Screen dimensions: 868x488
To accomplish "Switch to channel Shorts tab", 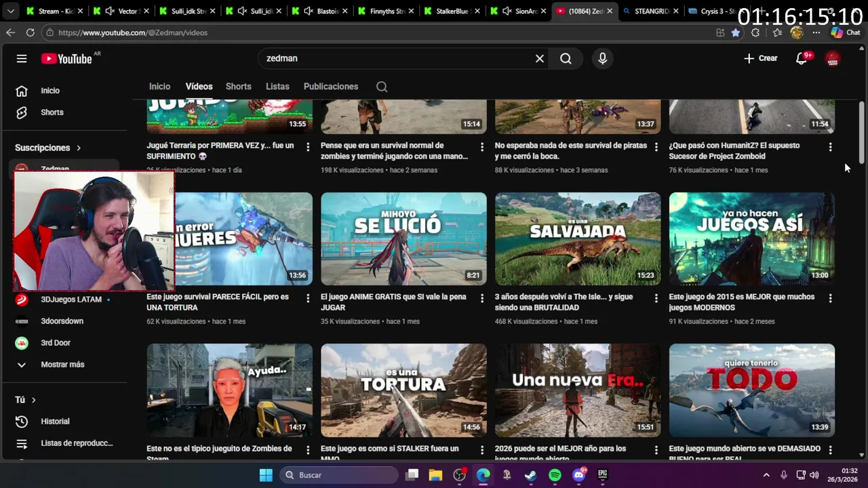I will point(239,87).
